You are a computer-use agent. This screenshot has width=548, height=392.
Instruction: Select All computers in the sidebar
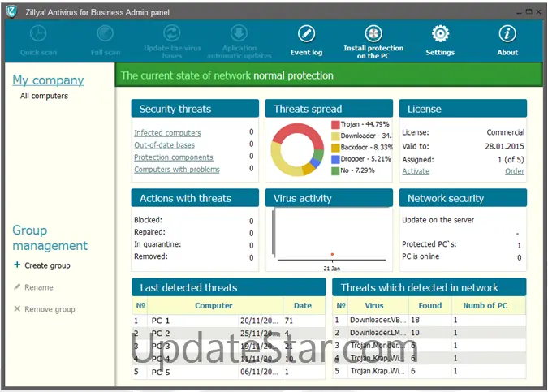[x=44, y=96]
